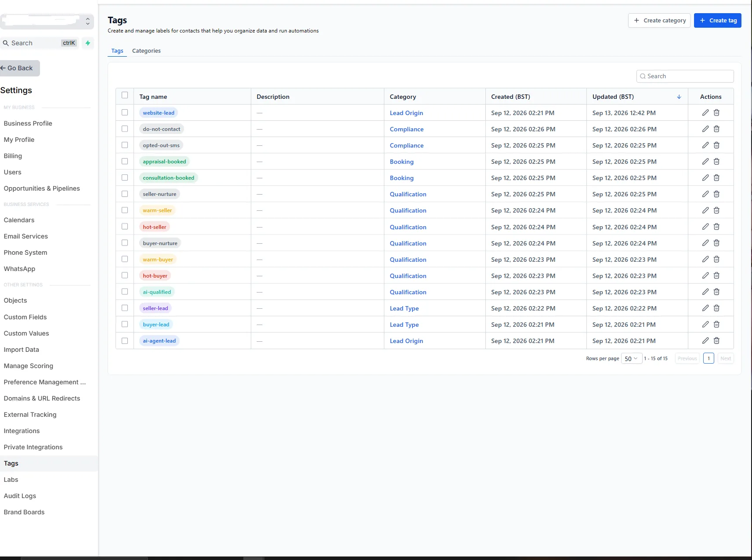
Task: Delete the website-lead tag
Action: (716, 113)
